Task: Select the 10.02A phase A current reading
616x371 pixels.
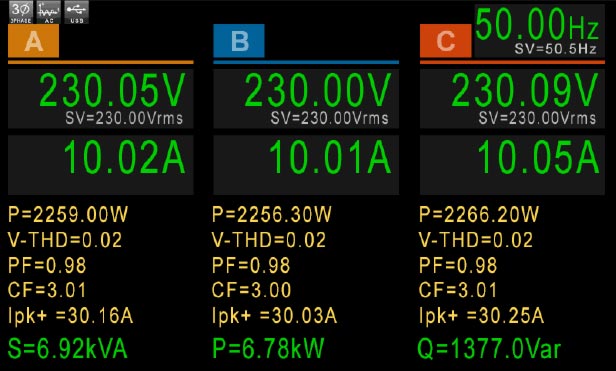Action: coord(124,157)
